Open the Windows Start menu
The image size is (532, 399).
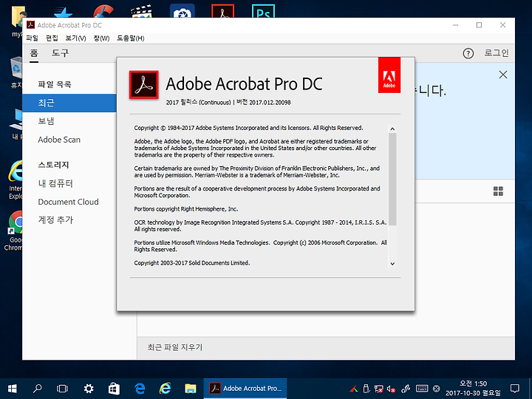click(13, 389)
